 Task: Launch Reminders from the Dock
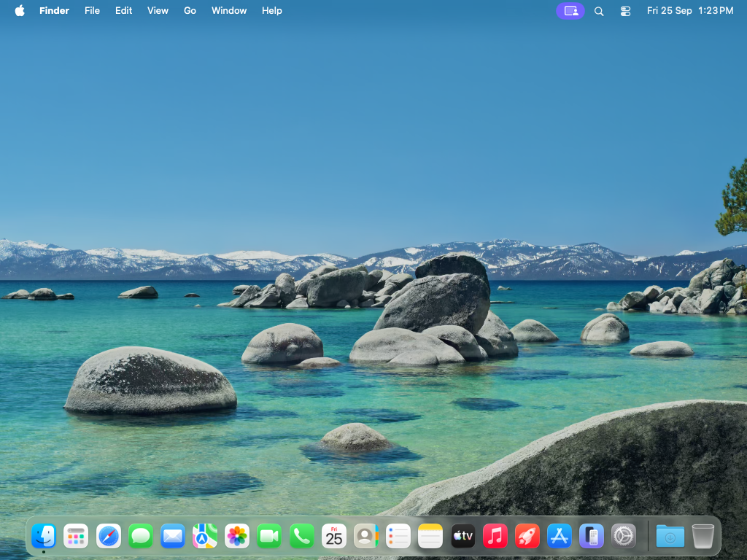point(398,536)
